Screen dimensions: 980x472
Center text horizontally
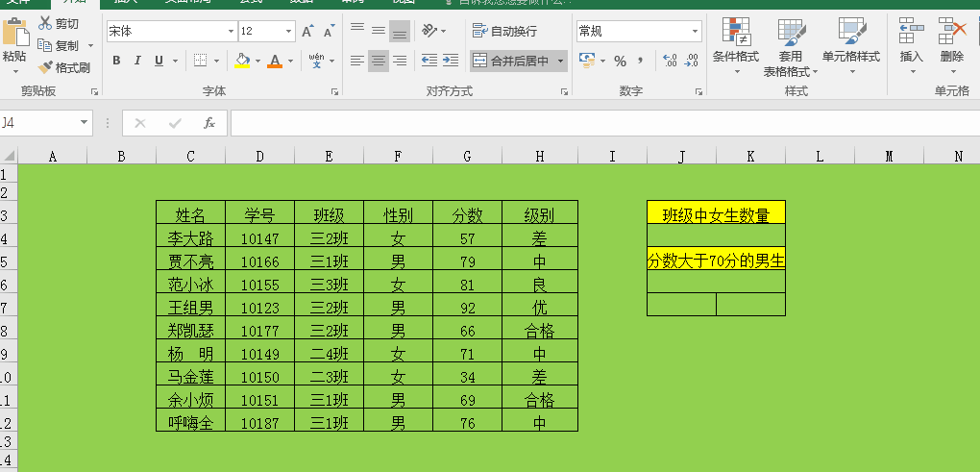coord(379,61)
